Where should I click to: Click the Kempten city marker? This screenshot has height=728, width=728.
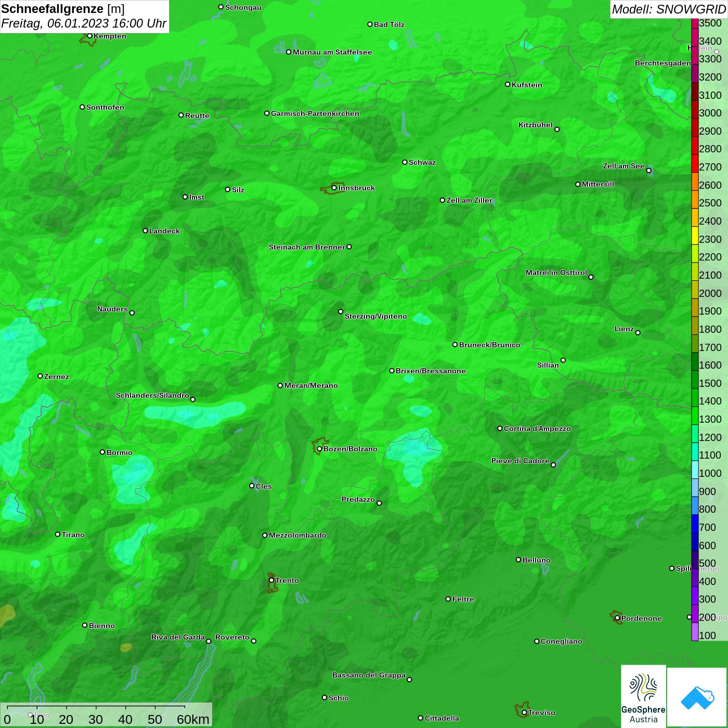[x=89, y=36]
